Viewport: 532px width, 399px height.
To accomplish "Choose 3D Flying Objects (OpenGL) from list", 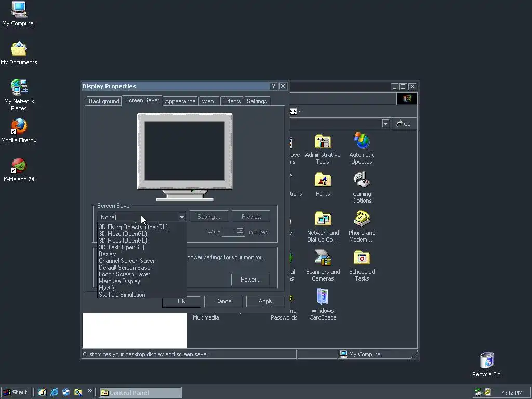I will pyautogui.click(x=142, y=227).
